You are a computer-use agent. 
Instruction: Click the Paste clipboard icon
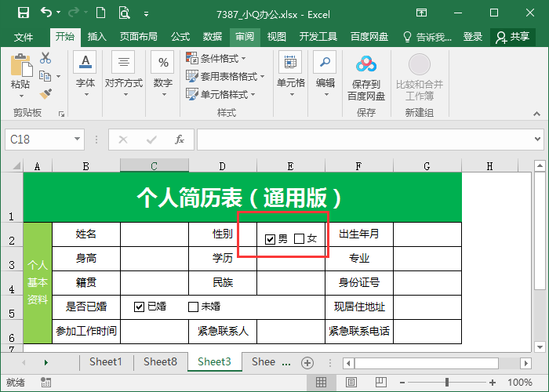pos(21,65)
